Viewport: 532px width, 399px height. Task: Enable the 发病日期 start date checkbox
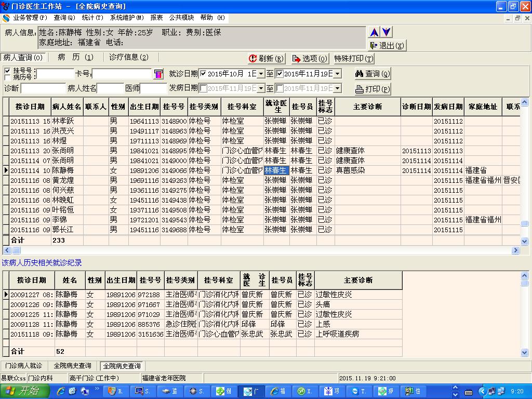[x=203, y=88]
